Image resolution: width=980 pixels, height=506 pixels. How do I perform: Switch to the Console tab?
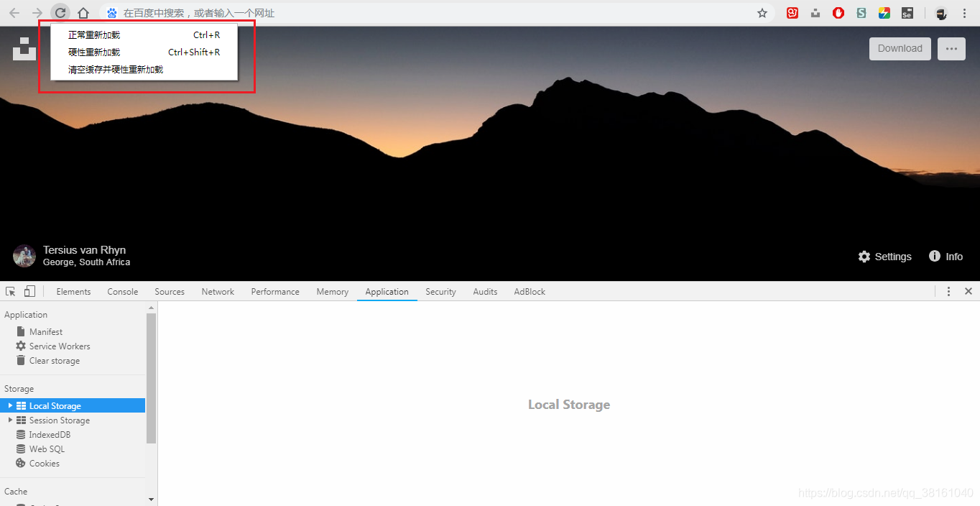click(123, 291)
